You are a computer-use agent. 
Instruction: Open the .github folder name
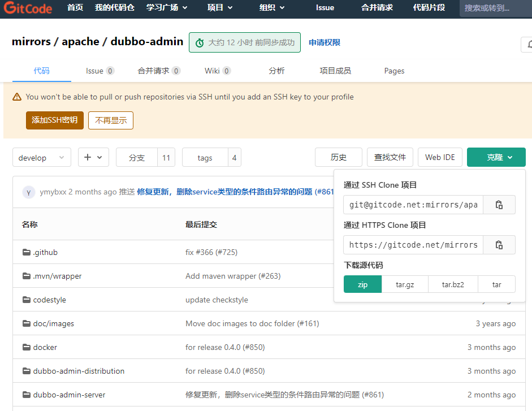pyautogui.click(x=45, y=252)
